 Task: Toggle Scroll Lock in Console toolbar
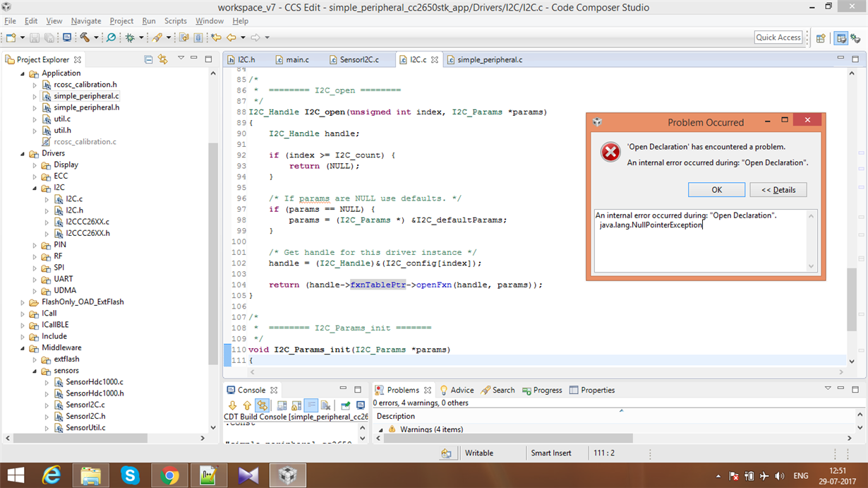click(296, 405)
